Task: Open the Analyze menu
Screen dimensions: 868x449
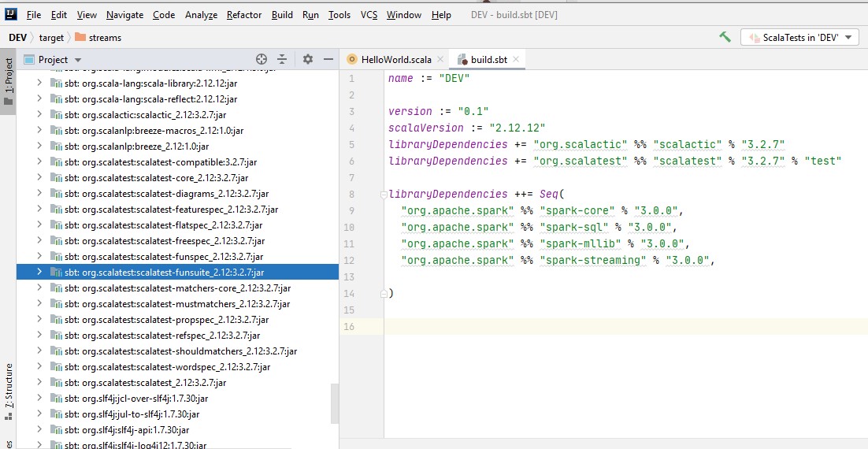Action: tap(201, 15)
